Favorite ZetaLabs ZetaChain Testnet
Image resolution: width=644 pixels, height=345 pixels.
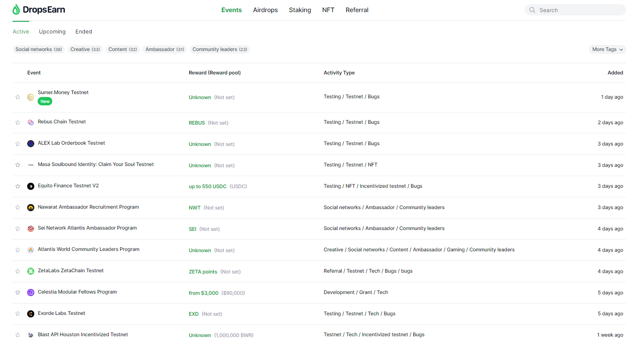pos(18,271)
